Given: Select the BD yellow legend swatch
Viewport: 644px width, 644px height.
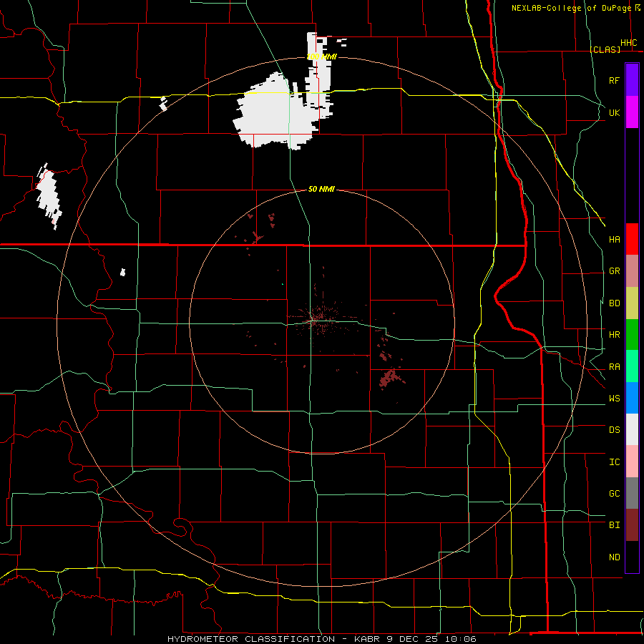Looking at the screenshot, I should pyautogui.click(x=632, y=303).
